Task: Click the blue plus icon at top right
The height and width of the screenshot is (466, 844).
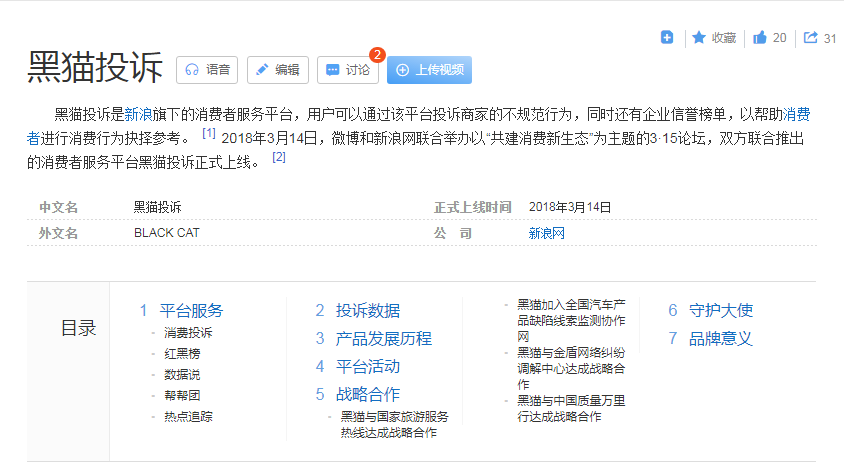Action: point(666,37)
